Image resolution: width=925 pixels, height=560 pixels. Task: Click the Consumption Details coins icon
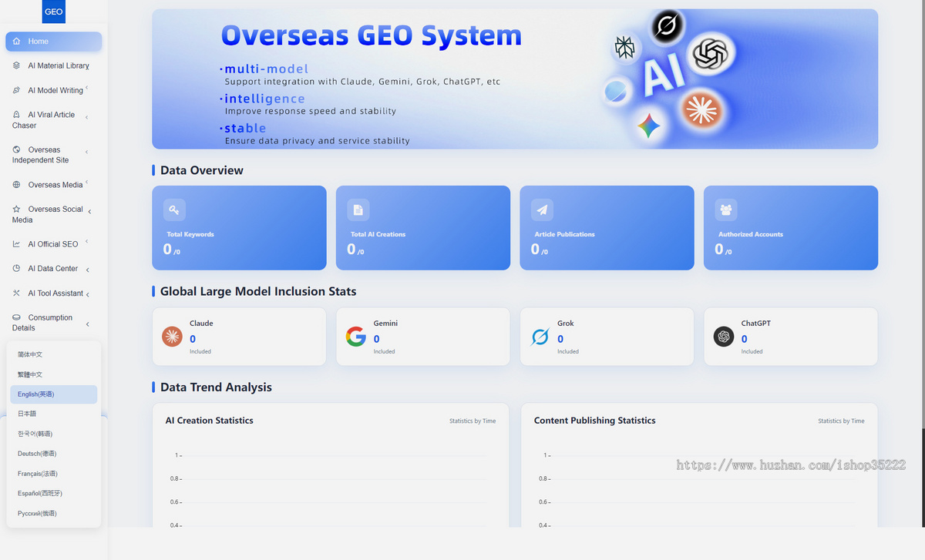tap(17, 317)
